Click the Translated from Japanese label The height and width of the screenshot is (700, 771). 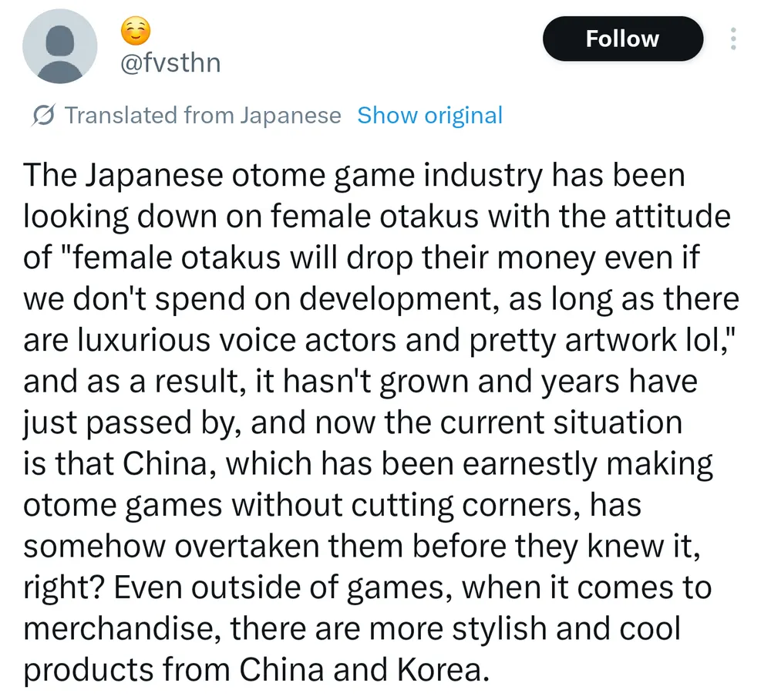(x=203, y=116)
